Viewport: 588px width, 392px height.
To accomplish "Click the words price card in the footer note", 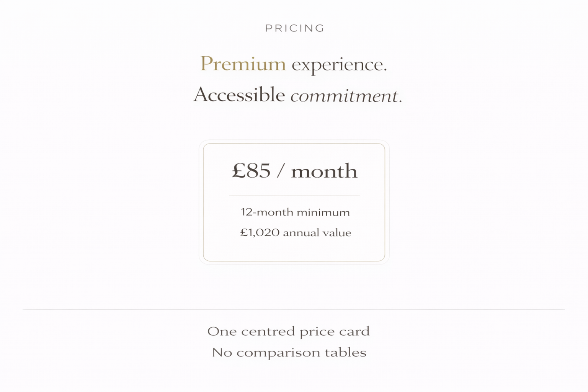I will pyautogui.click(x=335, y=332).
